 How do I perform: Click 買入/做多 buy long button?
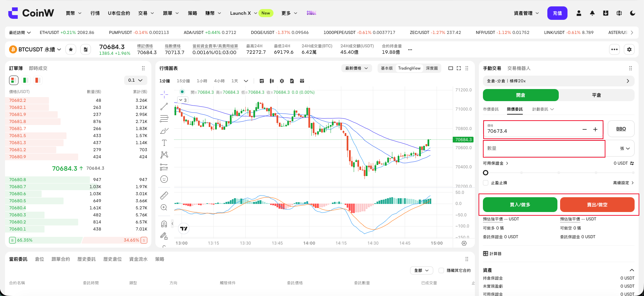coord(520,205)
